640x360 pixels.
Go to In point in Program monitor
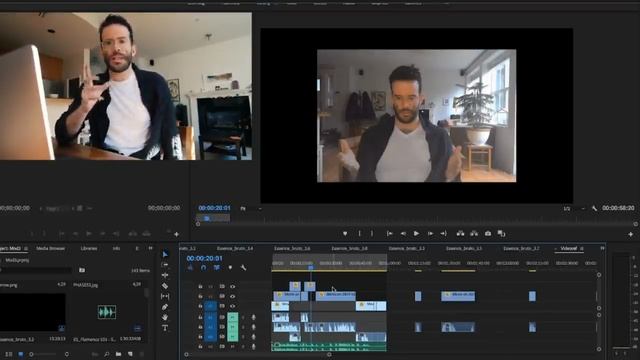(x=390, y=233)
